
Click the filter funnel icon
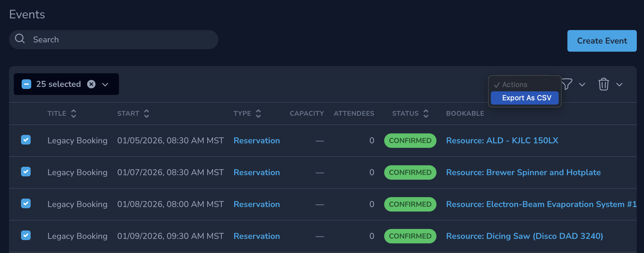point(567,84)
